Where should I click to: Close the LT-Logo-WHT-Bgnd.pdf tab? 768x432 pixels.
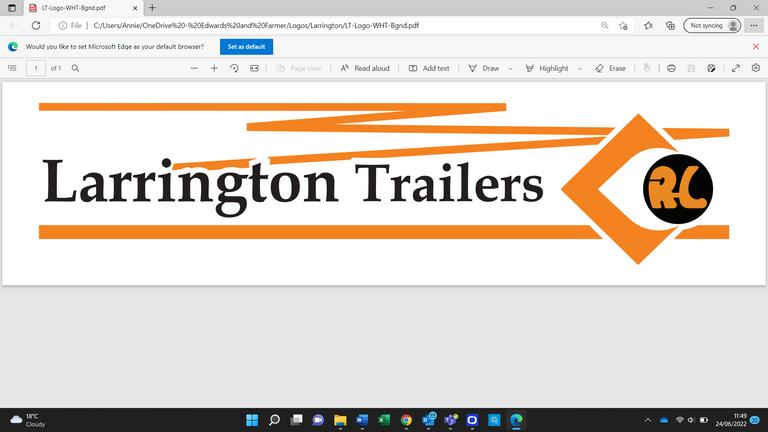135,8
